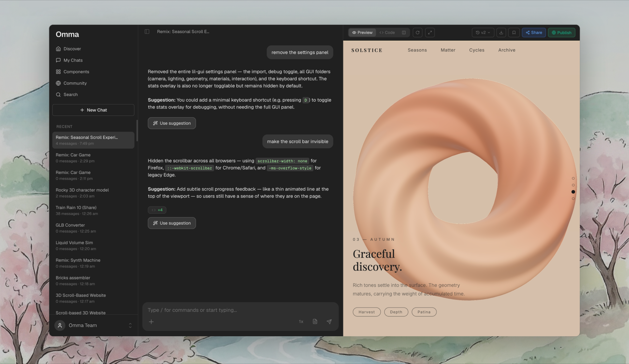Expand the preview to fullscreen
The width and height of the screenshot is (629, 364).
(430, 32)
